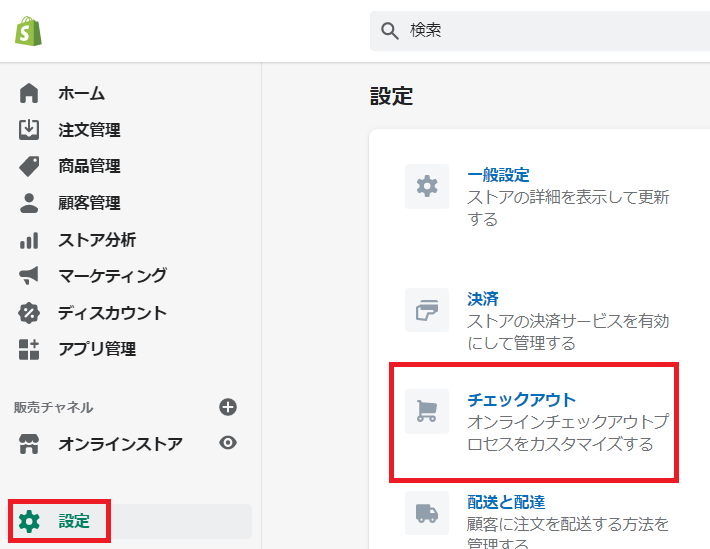Click description ストアの決済サービスを有効にして管理する
710x549 pixels.
click(568, 332)
